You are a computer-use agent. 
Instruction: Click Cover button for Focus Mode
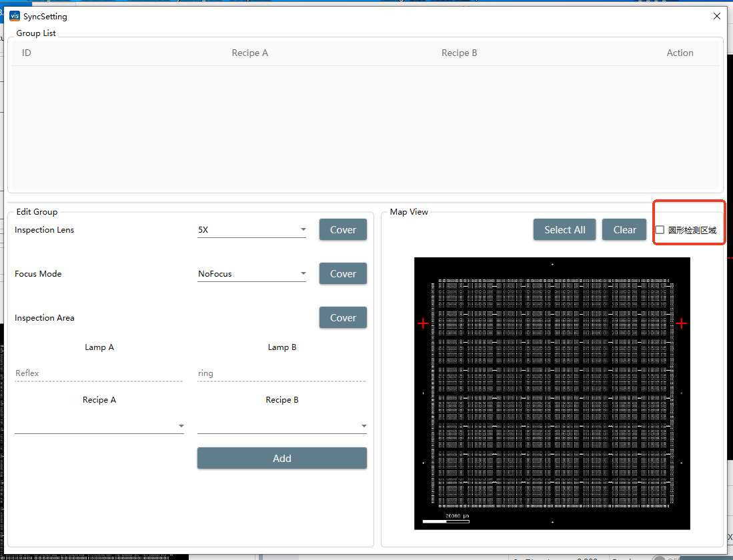pos(343,273)
